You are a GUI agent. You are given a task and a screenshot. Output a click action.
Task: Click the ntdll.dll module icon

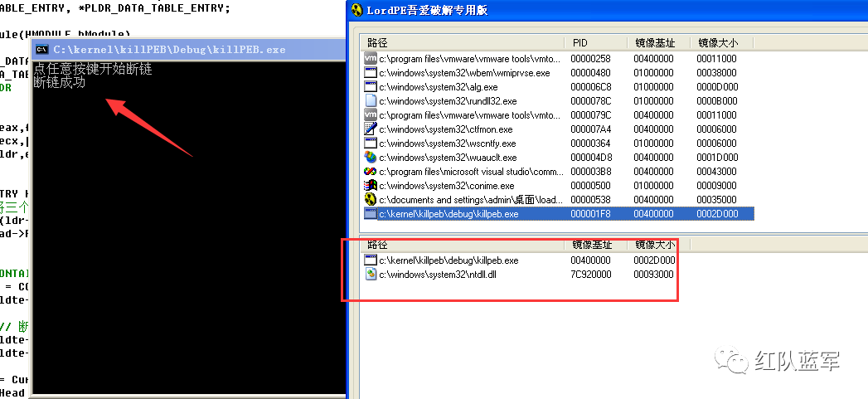(x=371, y=274)
